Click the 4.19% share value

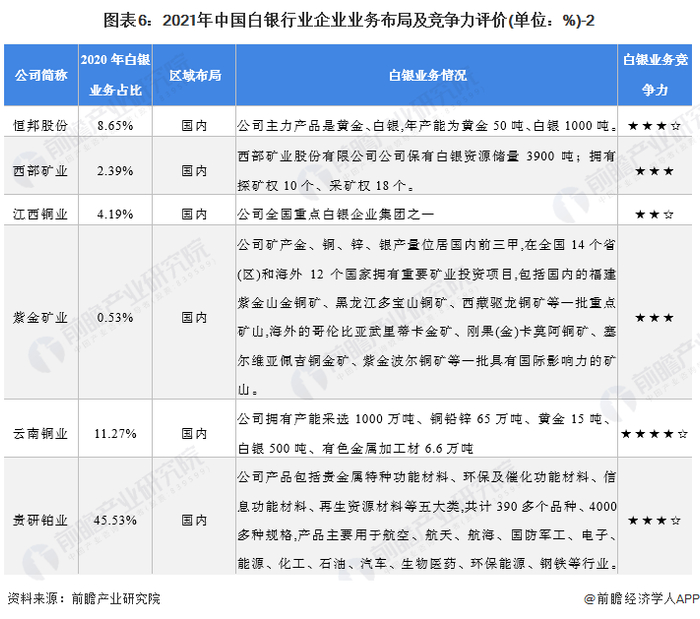tap(115, 214)
